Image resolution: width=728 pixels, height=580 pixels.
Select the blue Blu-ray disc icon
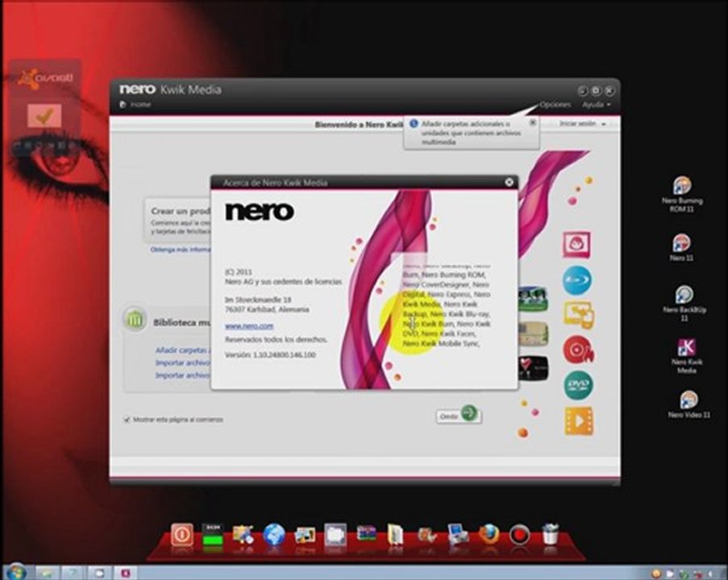tap(577, 280)
